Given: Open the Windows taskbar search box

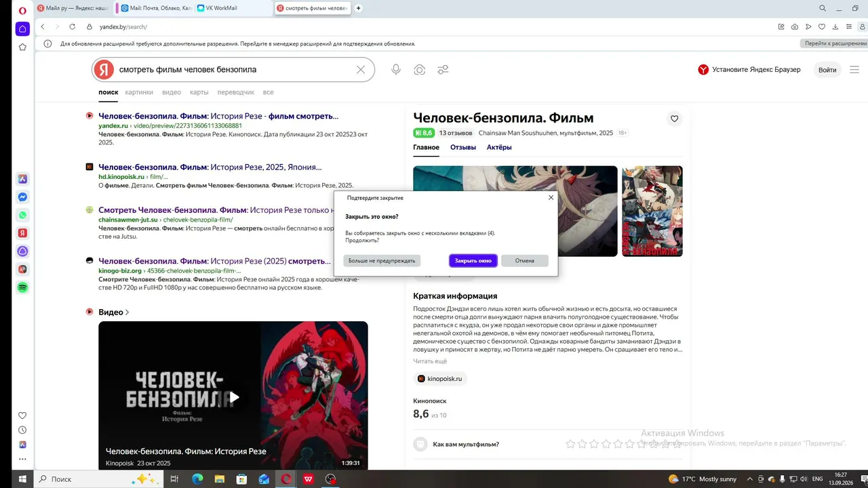Looking at the screenshot, I should pos(100,479).
